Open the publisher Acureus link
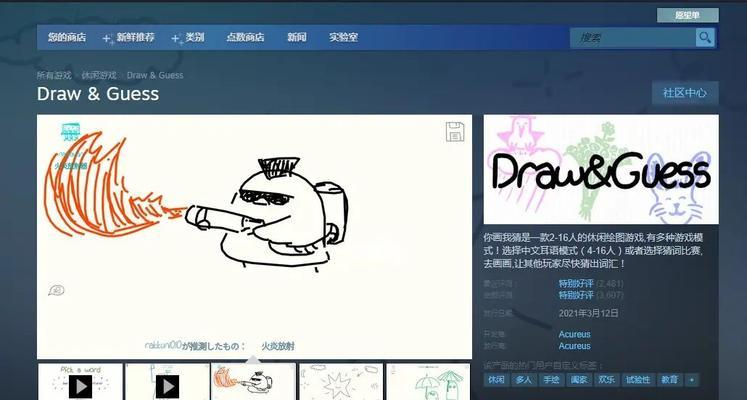The width and height of the screenshot is (747, 400). (575, 346)
